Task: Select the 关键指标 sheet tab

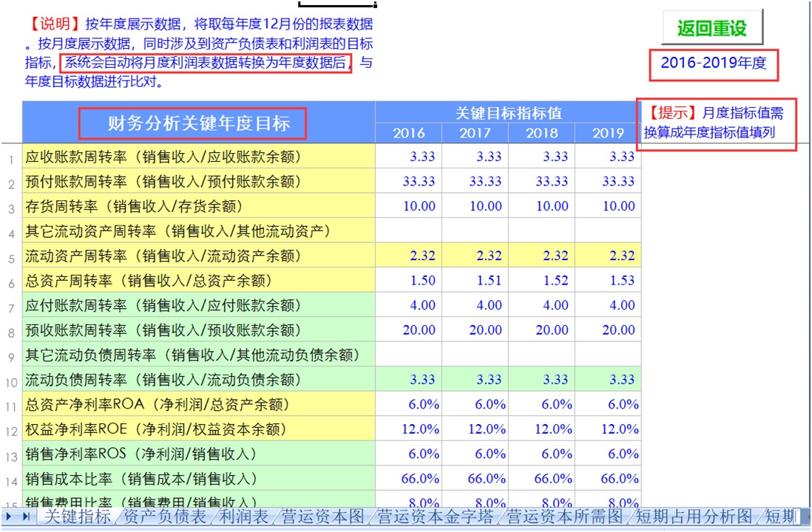Action: (x=77, y=516)
